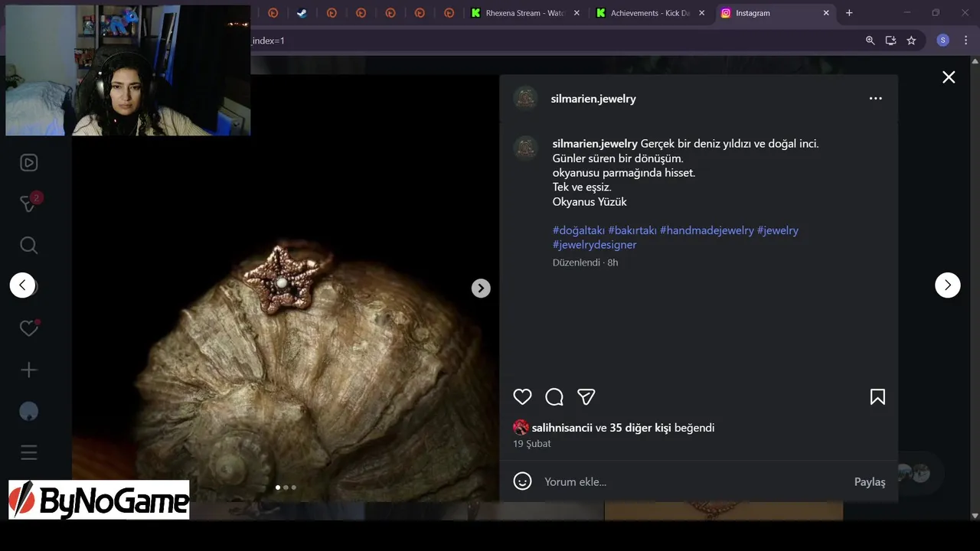Close the Instagram browser tab
Screen dimensions: 980x551
pos(826,13)
